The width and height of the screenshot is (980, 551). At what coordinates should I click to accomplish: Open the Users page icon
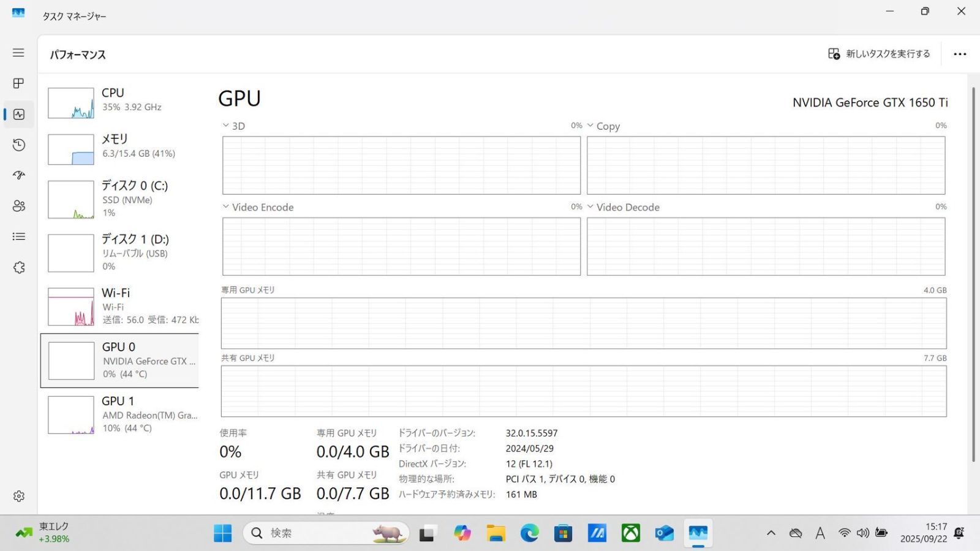(18, 206)
